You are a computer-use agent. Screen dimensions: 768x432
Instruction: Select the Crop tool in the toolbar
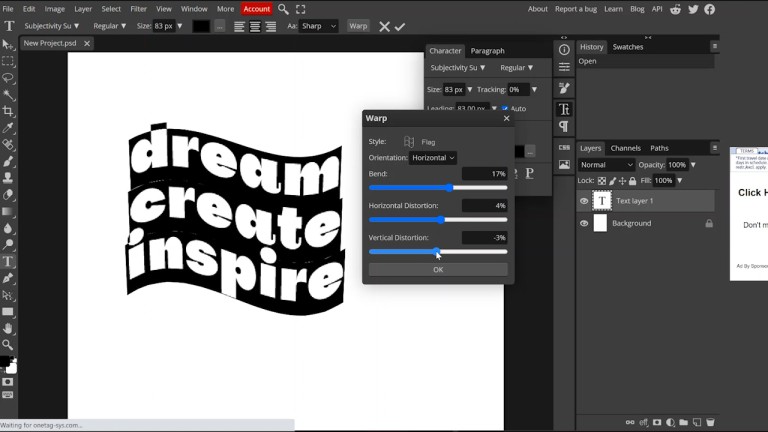pyautogui.click(x=8, y=111)
